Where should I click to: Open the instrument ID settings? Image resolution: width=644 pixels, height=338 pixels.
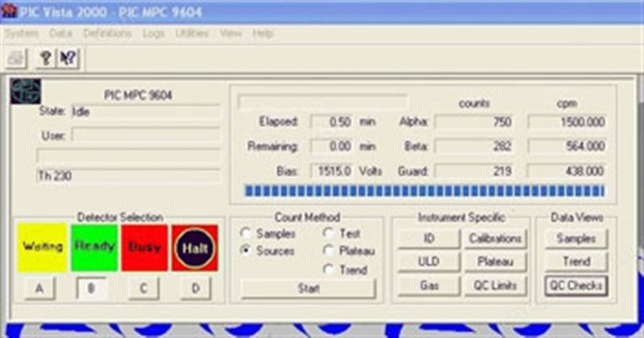[x=429, y=239]
